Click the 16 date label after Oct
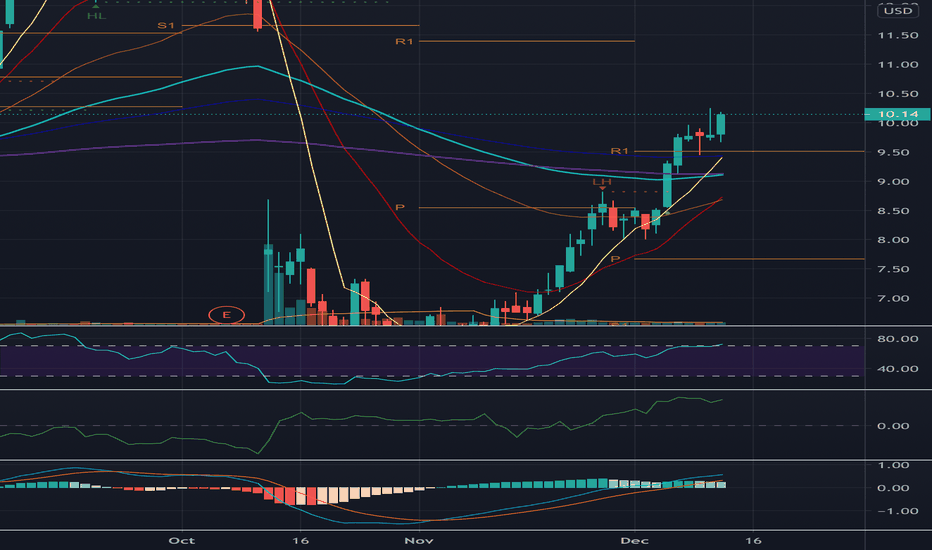 pyautogui.click(x=301, y=540)
